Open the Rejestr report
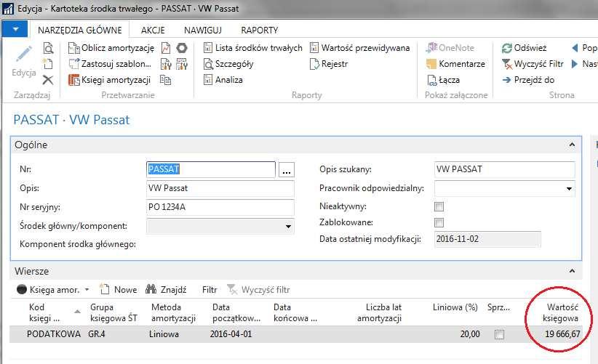598x364 pixels. point(329,64)
